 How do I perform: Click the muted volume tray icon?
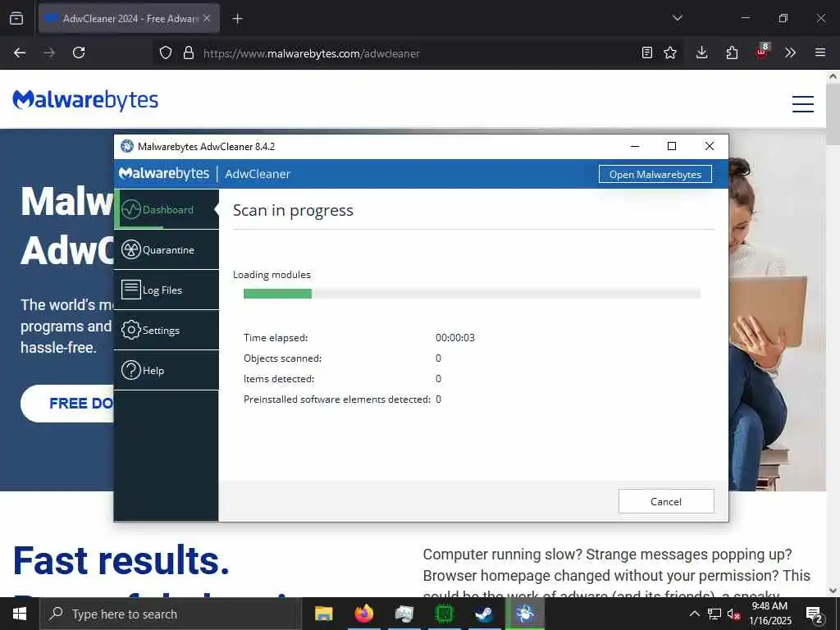[x=733, y=614]
